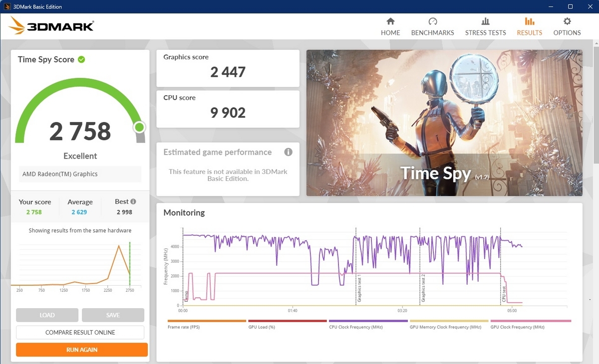Image resolution: width=599 pixels, height=364 pixels.
Task: Click the Average score 2 629
Action: (79, 212)
